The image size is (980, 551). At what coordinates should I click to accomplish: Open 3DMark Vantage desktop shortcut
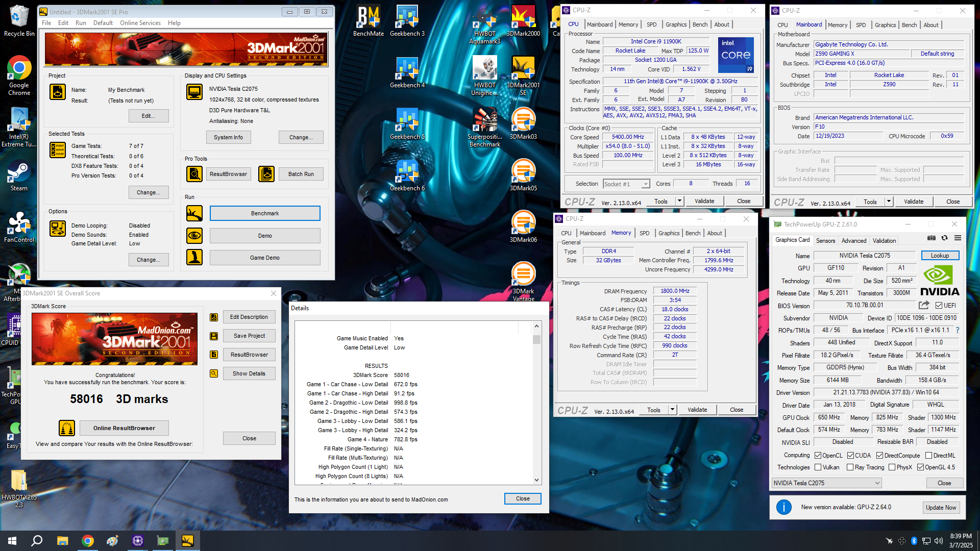(523, 282)
